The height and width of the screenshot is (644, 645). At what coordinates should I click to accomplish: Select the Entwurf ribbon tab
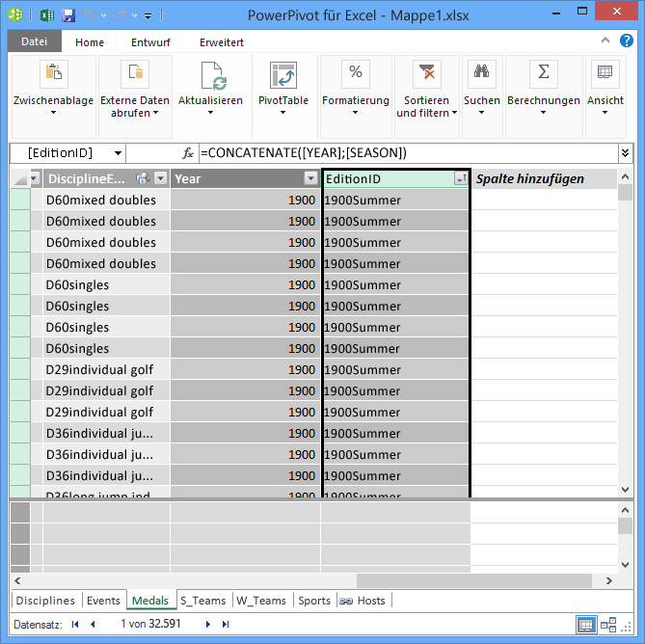150,42
